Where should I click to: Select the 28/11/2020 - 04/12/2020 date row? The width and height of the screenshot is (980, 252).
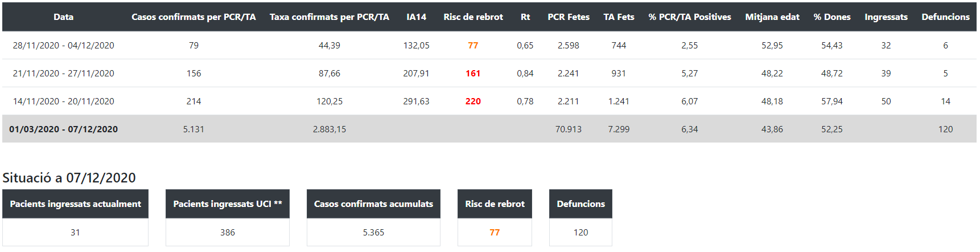(63, 46)
